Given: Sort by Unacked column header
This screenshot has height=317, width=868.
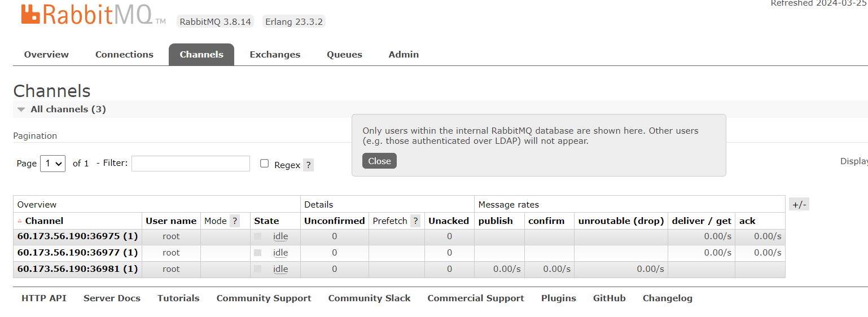Looking at the screenshot, I should 449,221.
